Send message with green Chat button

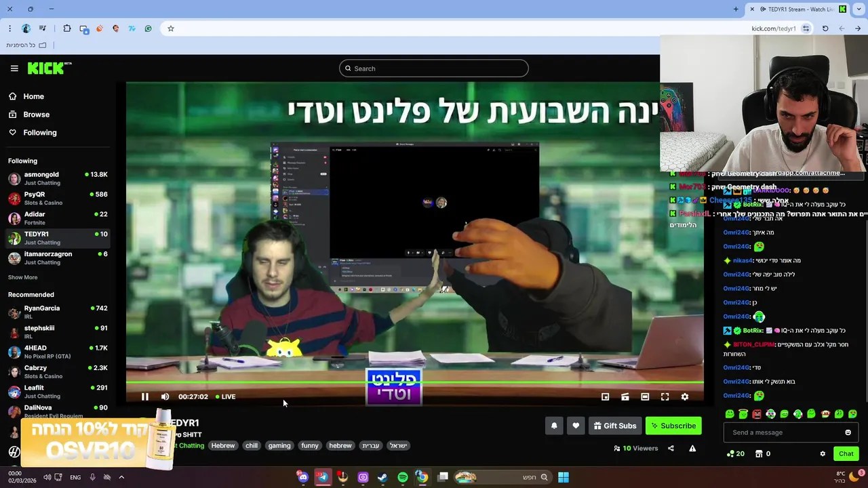(x=846, y=453)
